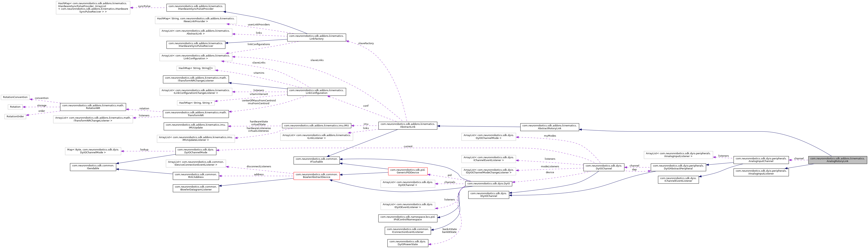Click the RotationOrder node
This screenshot has width=868, height=248.
pos(15,117)
